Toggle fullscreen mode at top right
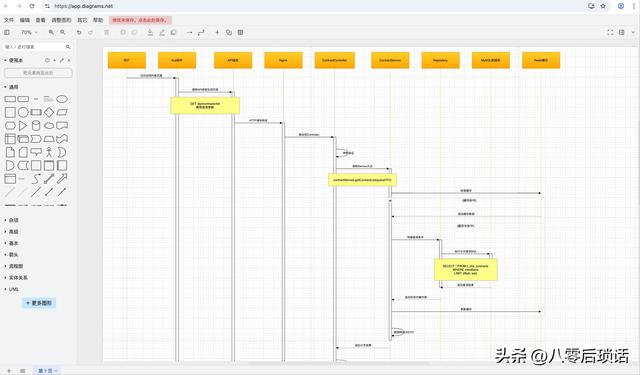 [610, 32]
